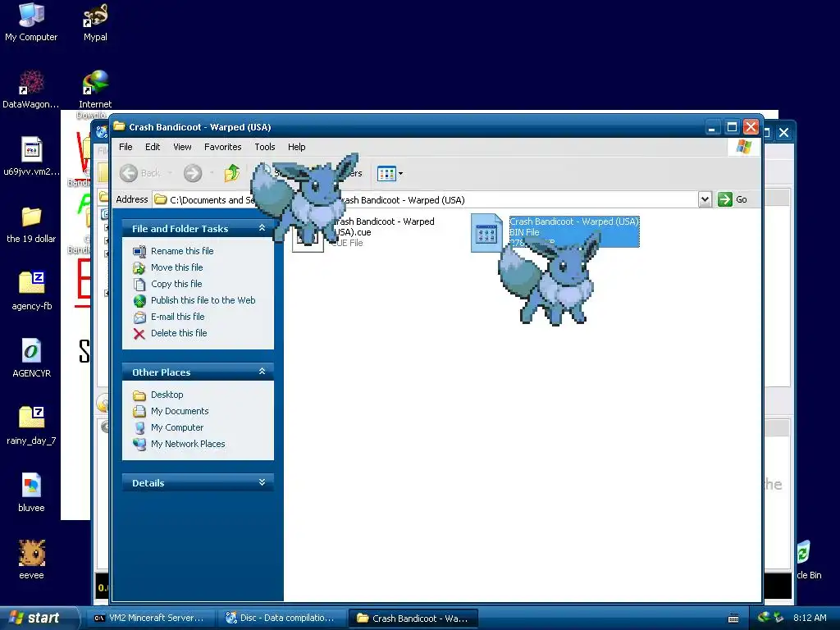
Task: Select the Crash Bandicoot BIN file icon
Action: click(x=486, y=233)
